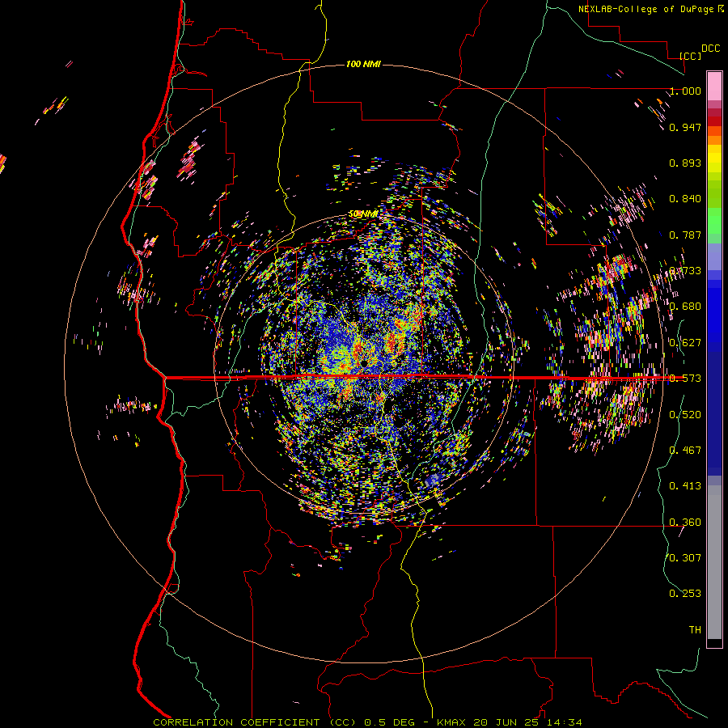728x728 pixels.
Task: Click the 0.253 color scale value
Action: click(x=685, y=594)
